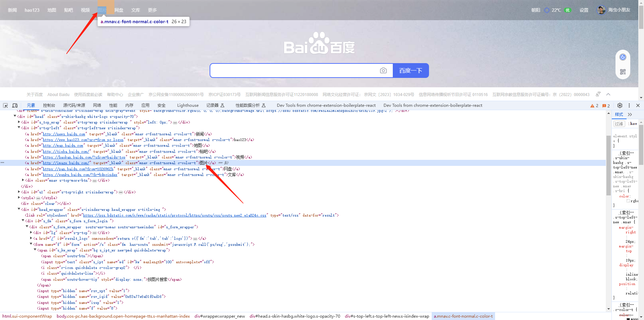This screenshot has width=644, height=320.
Task: Click the accessibility wheelchair icon in footer
Action: click(x=598, y=94)
